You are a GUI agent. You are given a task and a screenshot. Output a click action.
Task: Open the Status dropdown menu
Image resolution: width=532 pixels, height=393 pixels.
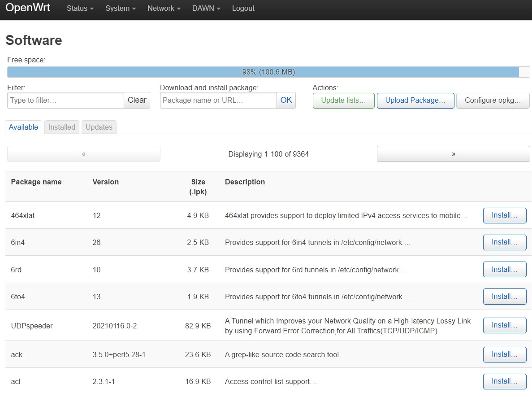(80, 9)
